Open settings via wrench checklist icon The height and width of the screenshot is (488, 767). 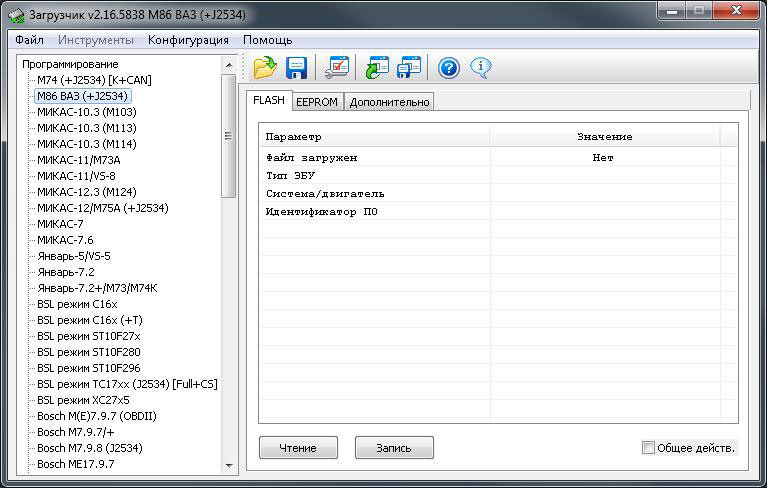click(x=338, y=67)
